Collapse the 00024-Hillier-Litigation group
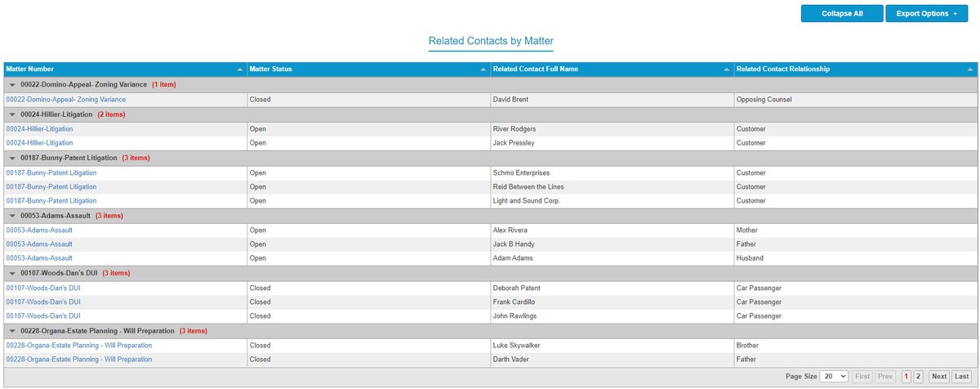This screenshot has width=980, height=389. (x=12, y=114)
